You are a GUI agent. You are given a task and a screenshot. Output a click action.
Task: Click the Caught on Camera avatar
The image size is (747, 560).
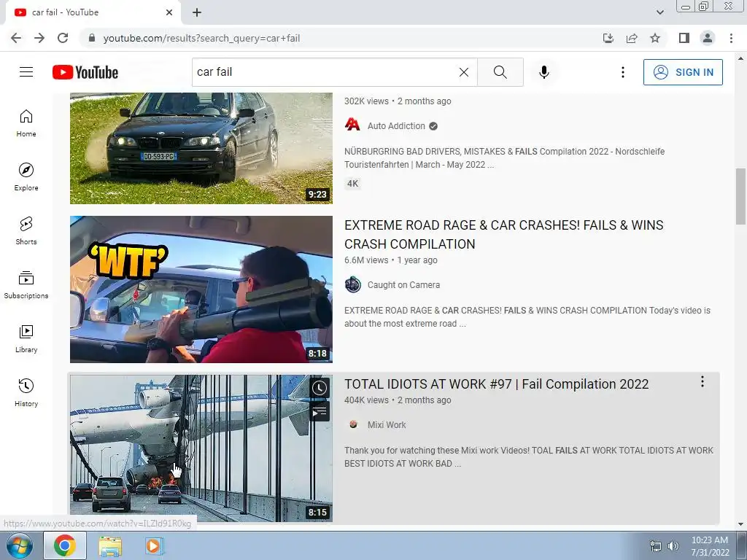(352, 284)
